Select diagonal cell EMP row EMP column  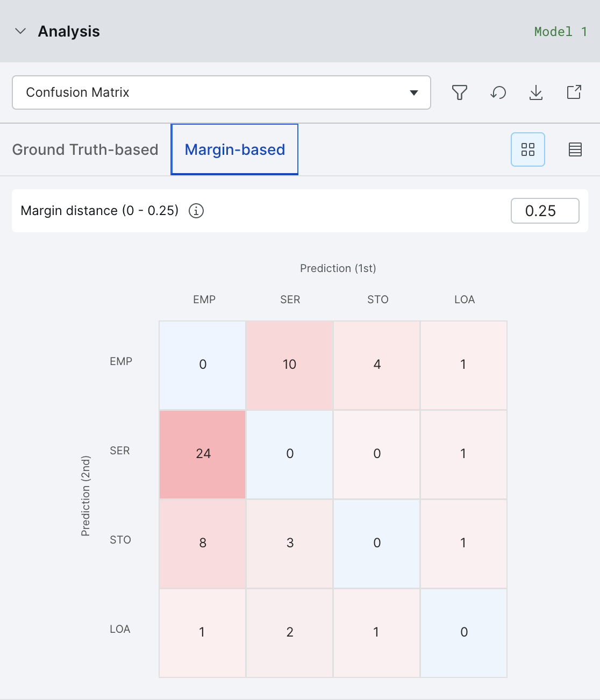(x=203, y=365)
